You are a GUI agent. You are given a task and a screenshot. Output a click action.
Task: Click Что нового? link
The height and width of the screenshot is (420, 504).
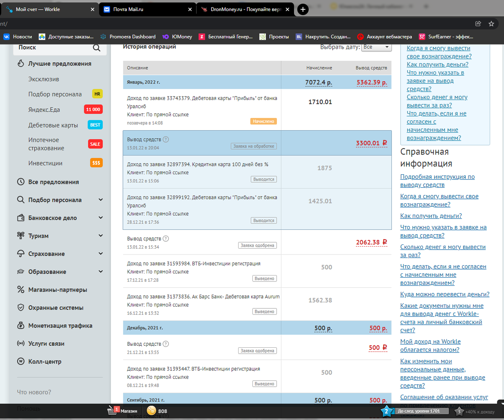point(34,392)
